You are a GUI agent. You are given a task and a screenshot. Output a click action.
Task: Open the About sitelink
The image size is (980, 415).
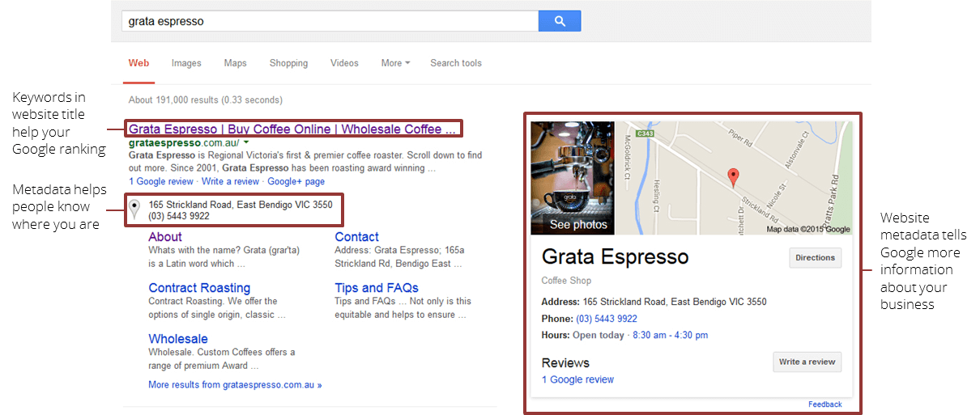(165, 237)
